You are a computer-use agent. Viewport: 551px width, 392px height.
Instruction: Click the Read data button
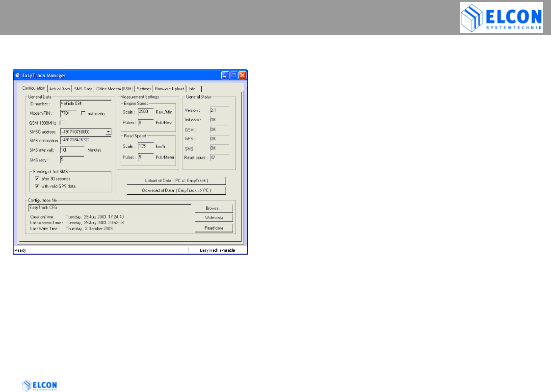click(x=213, y=228)
